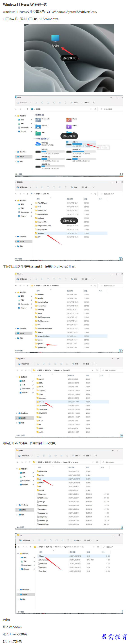The image size is (129, 644).
Task: Select the Speech_OneCore folder row in Windows window
Action: pyautogui.click(x=71, y=336)
